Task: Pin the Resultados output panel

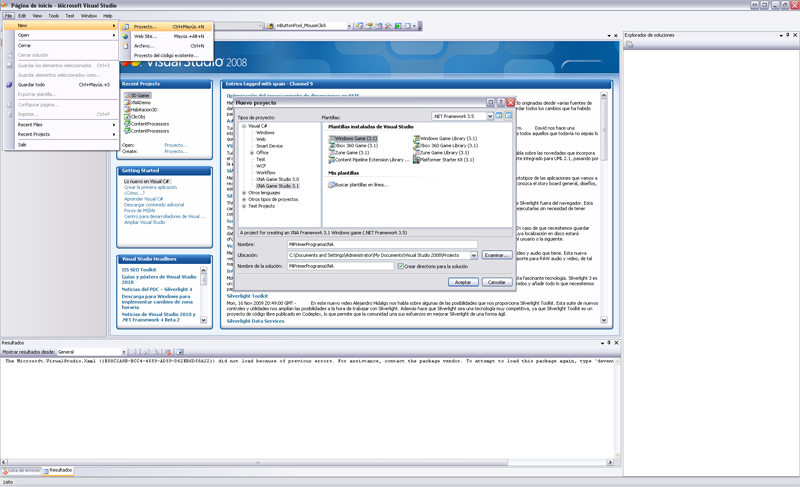Action: tap(609, 343)
